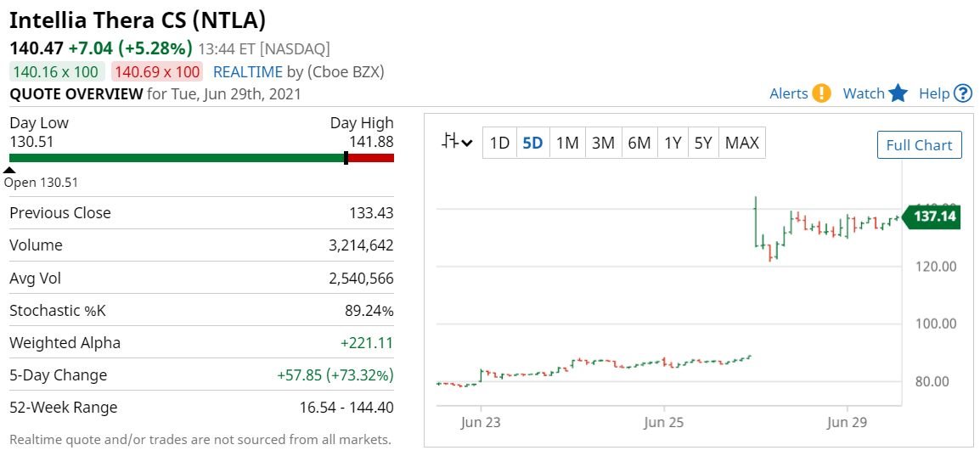Show the MAX chart range
This screenshot has width=980, height=456.
[x=742, y=143]
